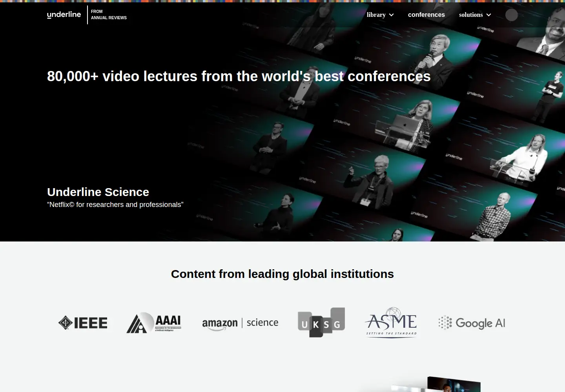Click the ASME logo
Viewport: 565px width, 392px height.
(391, 323)
